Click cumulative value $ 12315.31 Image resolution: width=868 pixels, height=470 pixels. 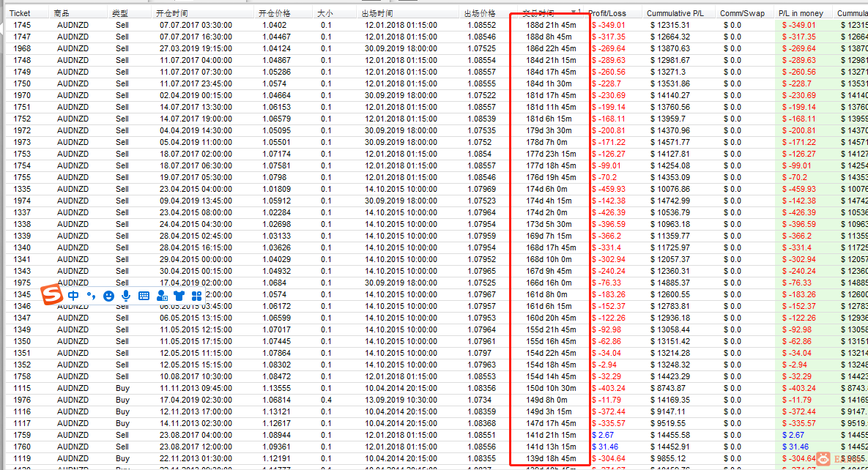coord(669,25)
